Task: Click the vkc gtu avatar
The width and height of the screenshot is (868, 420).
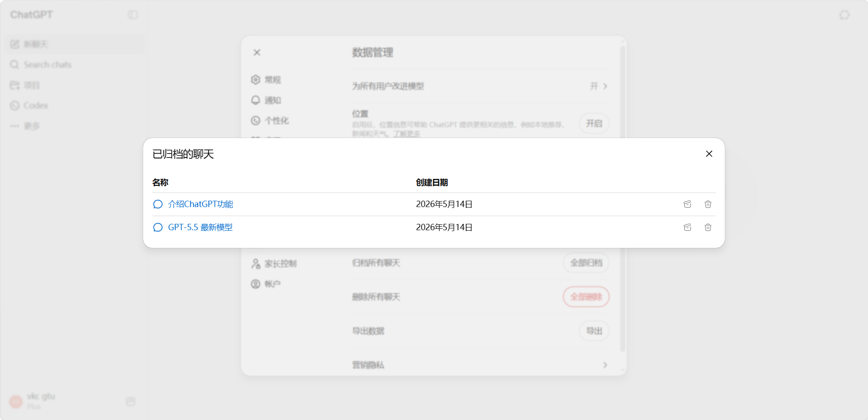Action: [16, 401]
